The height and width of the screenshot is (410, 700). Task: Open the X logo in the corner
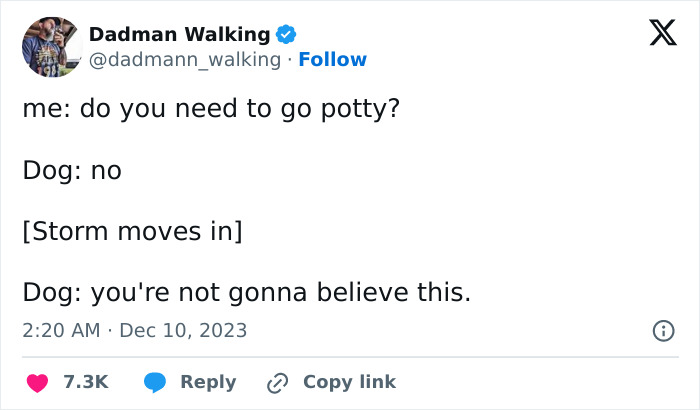[656, 36]
